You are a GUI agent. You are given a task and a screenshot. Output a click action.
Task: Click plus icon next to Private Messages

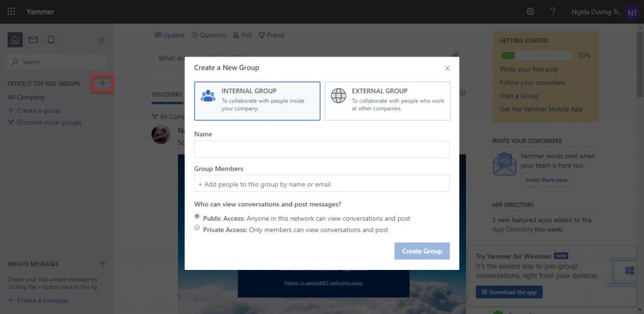tap(103, 264)
